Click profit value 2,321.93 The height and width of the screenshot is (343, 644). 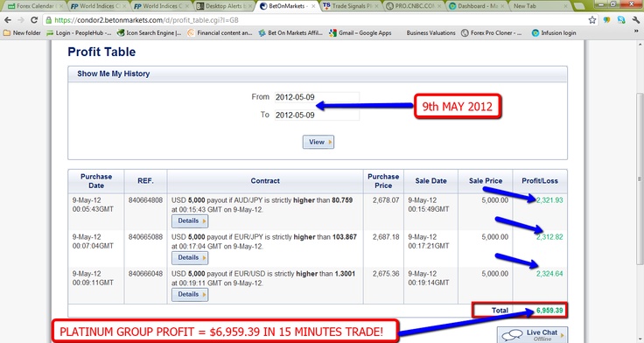(549, 200)
